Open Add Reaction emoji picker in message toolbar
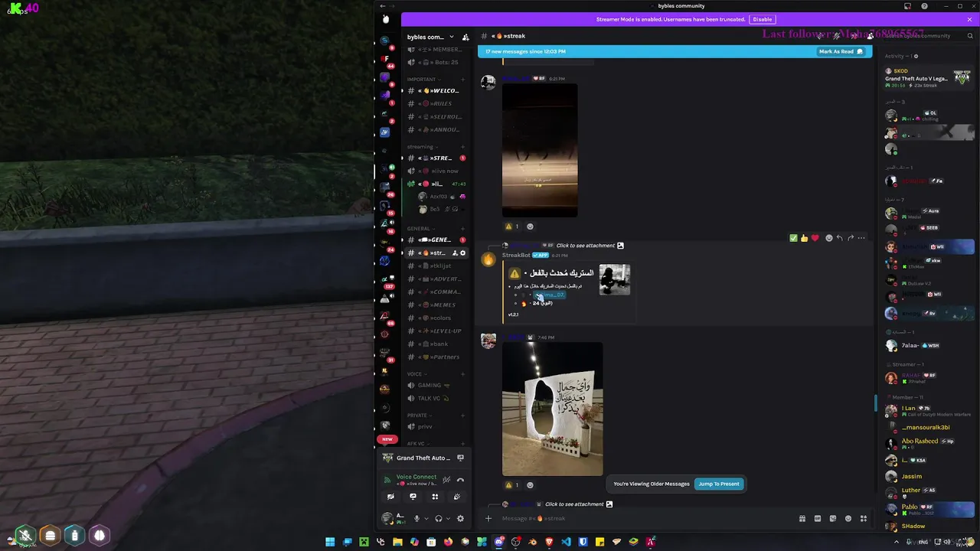Screen dimensions: 980x551 (828, 238)
